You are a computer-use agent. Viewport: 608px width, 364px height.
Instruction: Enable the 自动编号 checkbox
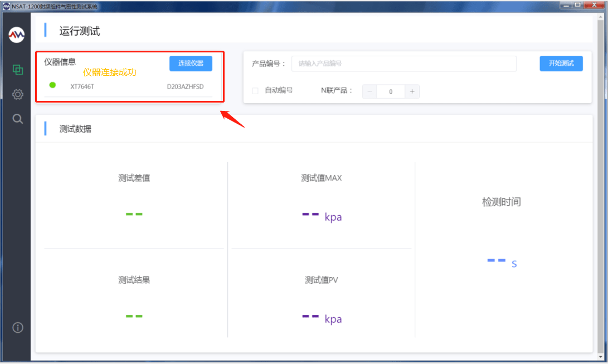(x=255, y=91)
